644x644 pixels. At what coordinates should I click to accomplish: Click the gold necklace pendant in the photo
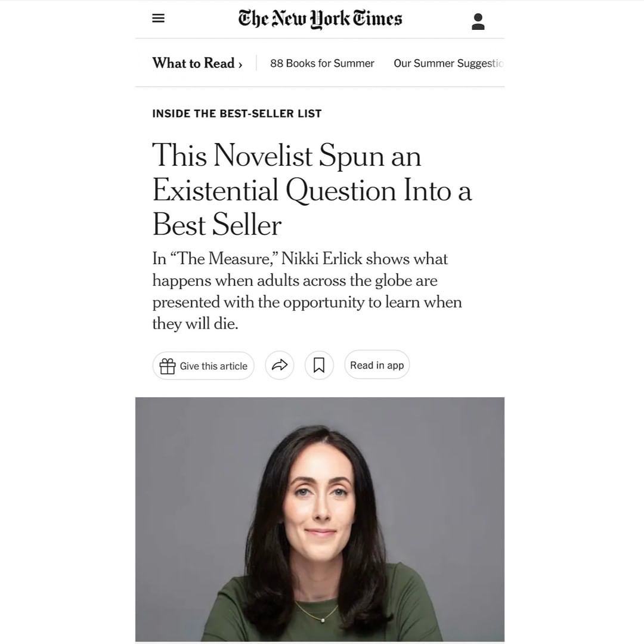[x=324, y=619]
